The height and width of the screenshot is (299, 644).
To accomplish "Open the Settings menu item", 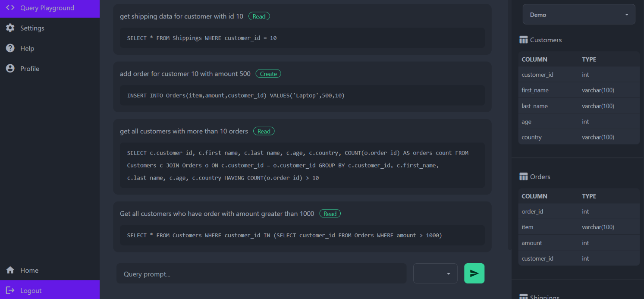I will [32, 28].
